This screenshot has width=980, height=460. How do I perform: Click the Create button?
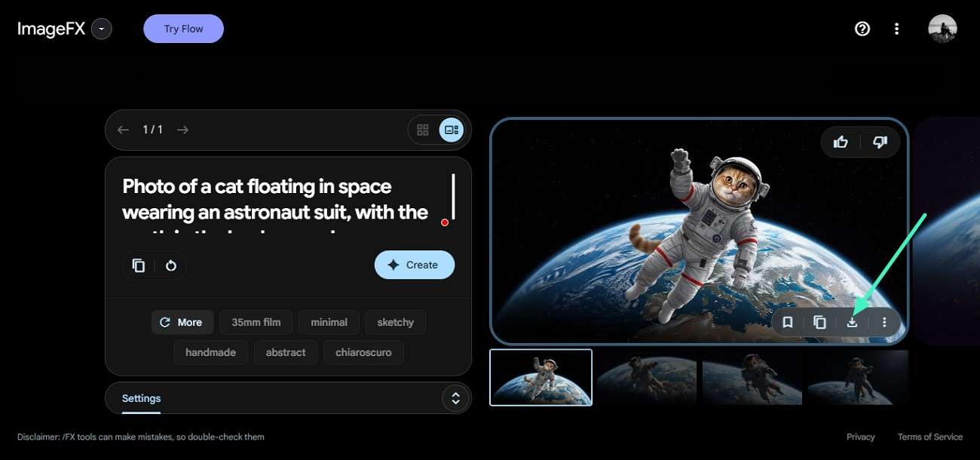tap(415, 265)
